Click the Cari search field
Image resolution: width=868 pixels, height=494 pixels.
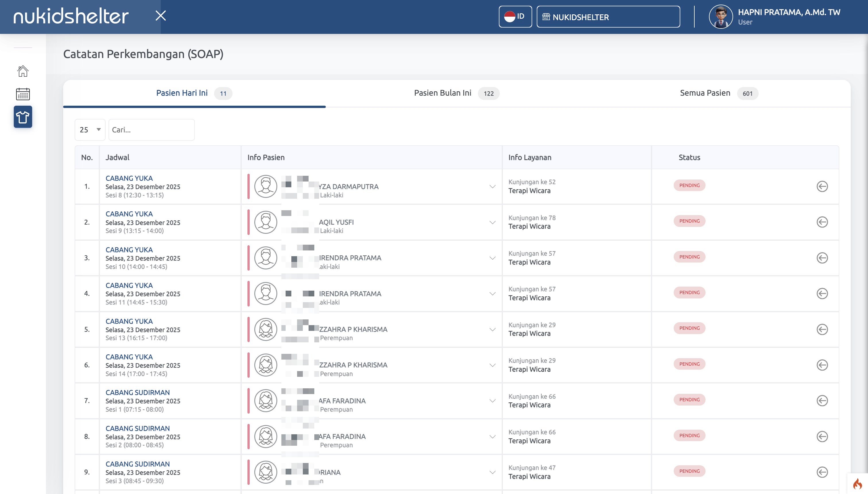pyautogui.click(x=151, y=130)
